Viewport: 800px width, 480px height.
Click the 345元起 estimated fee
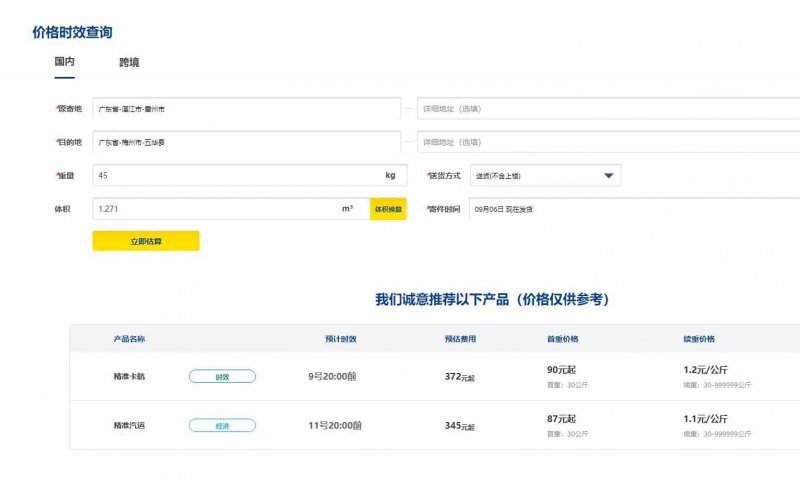pos(460,426)
